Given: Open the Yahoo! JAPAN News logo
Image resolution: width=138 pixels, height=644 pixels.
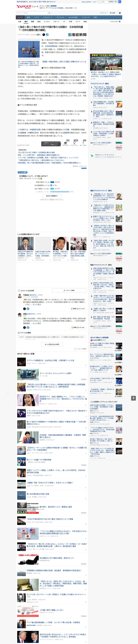Looking at the screenshot, I should (x=27, y=7).
